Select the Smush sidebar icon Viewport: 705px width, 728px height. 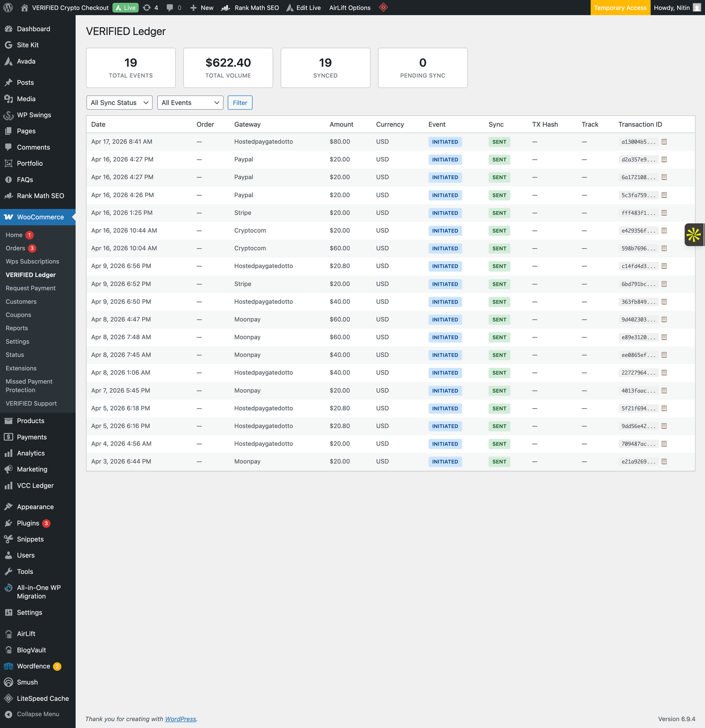coord(8,682)
